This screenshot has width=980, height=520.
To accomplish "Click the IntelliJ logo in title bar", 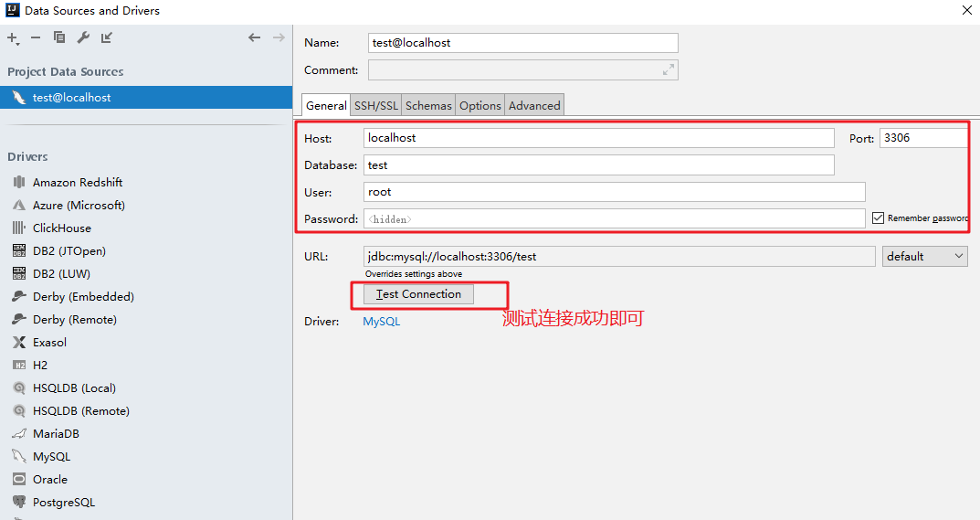I will [13, 10].
